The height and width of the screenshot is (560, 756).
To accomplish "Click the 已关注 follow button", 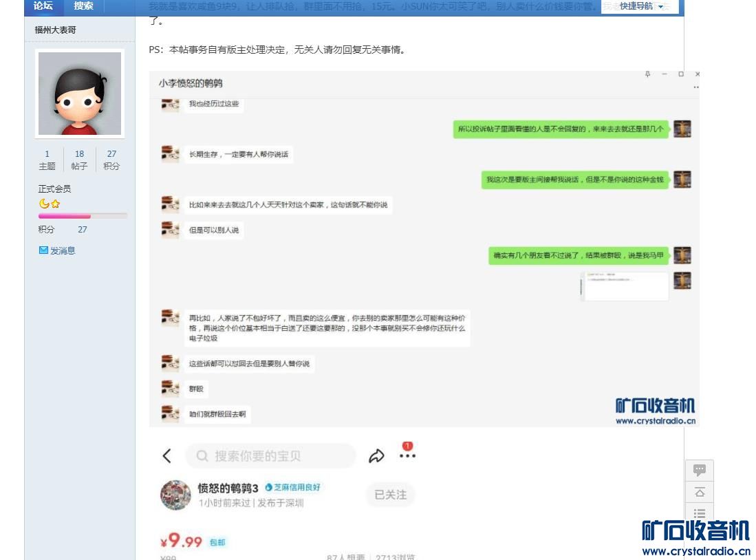I will pyautogui.click(x=391, y=495).
